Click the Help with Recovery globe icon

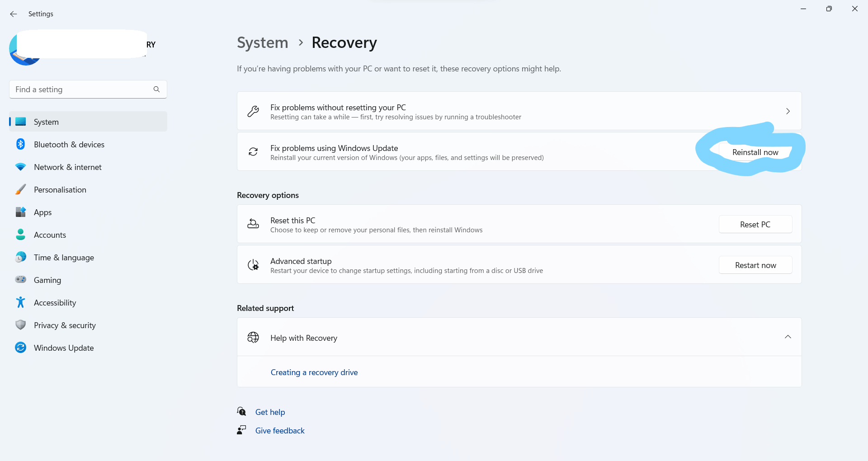coord(253,337)
